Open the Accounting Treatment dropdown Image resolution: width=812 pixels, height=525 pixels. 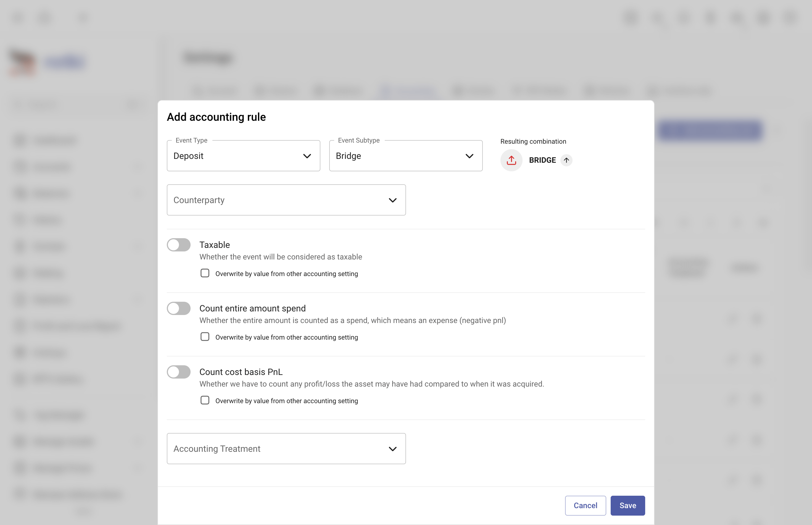[x=286, y=449]
